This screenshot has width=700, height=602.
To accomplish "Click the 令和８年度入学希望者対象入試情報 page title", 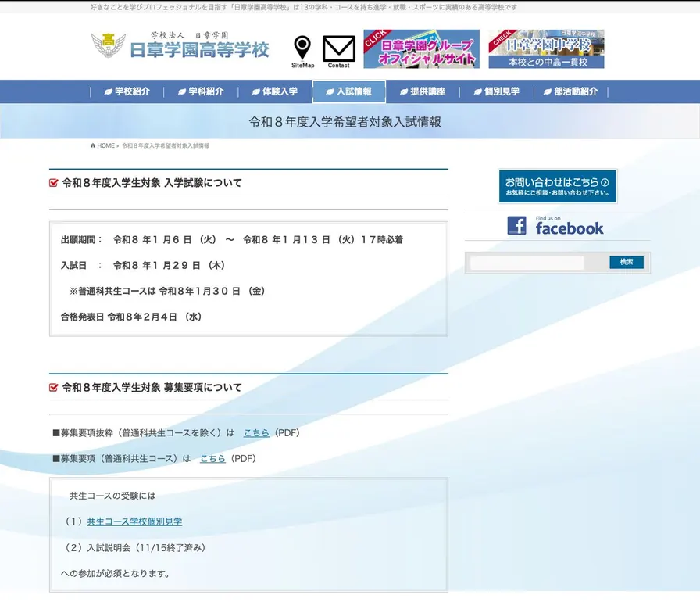I will tap(345, 122).
